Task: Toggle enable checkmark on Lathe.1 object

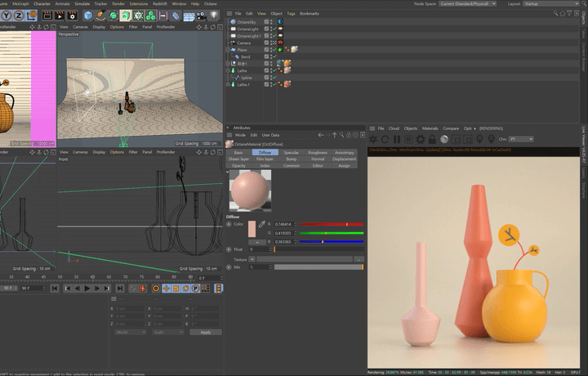Action: (x=274, y=84)
